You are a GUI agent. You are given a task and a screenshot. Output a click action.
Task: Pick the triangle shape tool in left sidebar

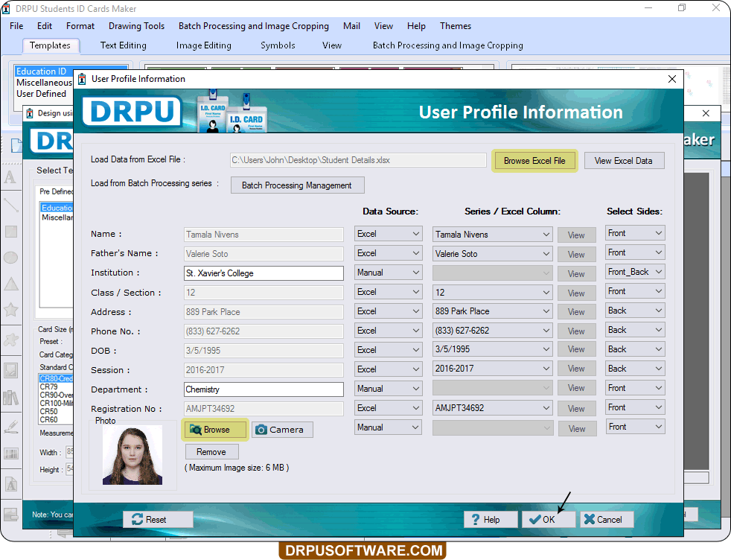pos(10,284)
